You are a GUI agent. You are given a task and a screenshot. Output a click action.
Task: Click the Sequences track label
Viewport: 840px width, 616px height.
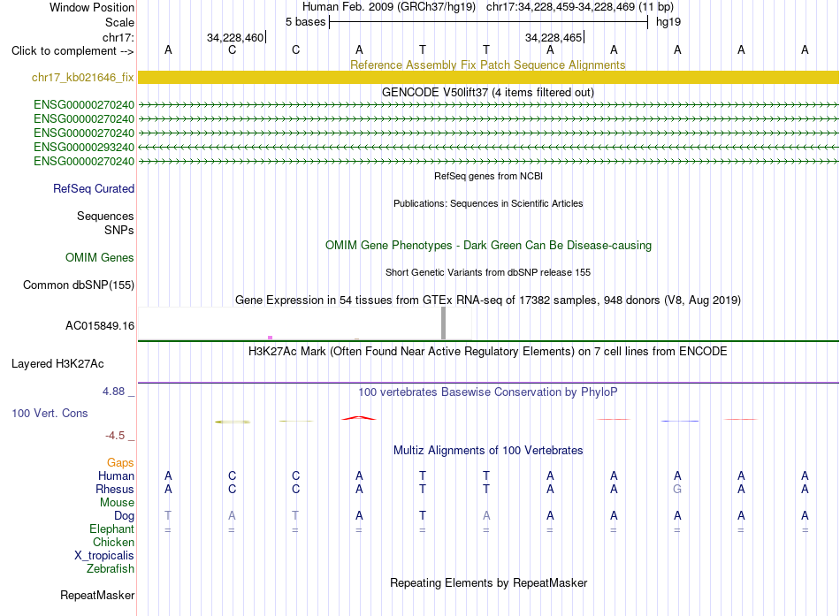[105, 216]
